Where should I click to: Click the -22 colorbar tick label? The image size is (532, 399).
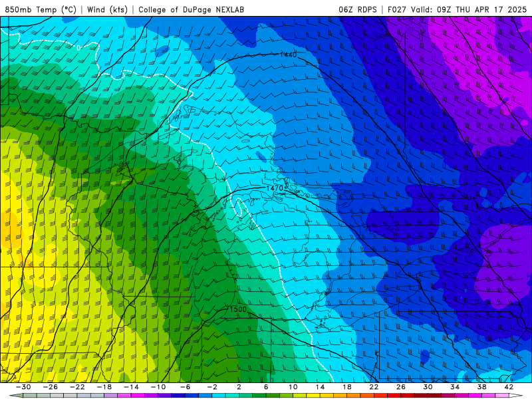tap(77, 387)
